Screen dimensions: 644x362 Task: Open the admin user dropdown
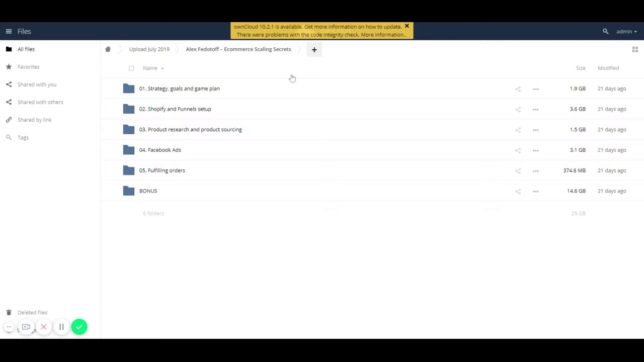point(626,31)
